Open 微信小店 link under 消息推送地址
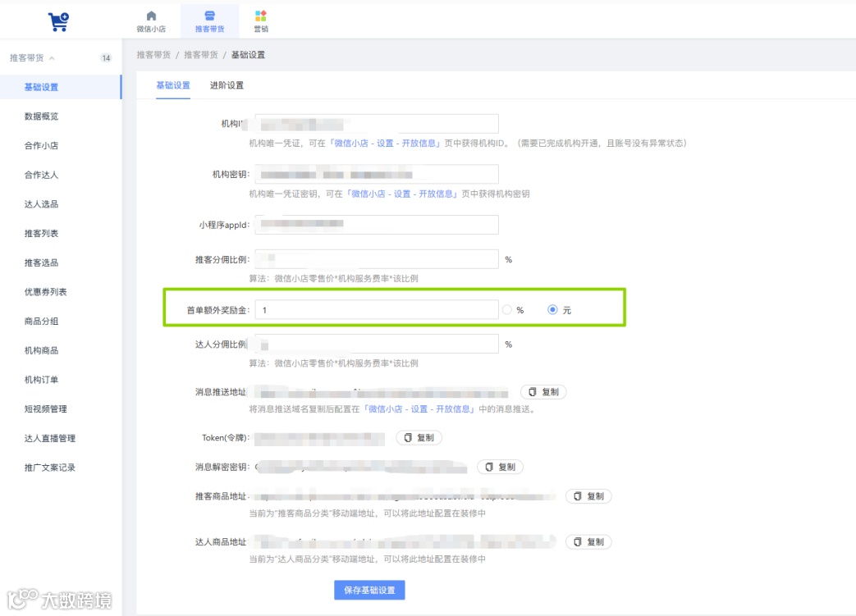 pyautogui.click(x=419, y=409)
